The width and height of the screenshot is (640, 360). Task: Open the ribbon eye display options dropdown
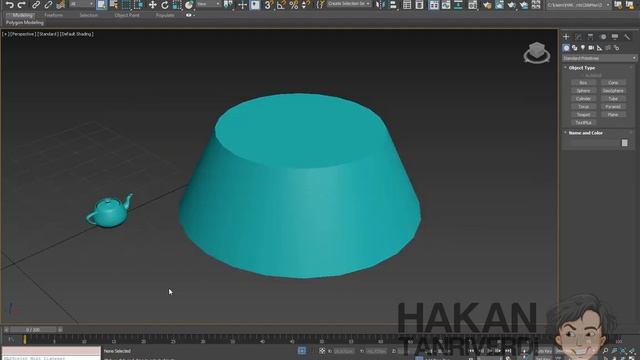(x=190, y=15)
